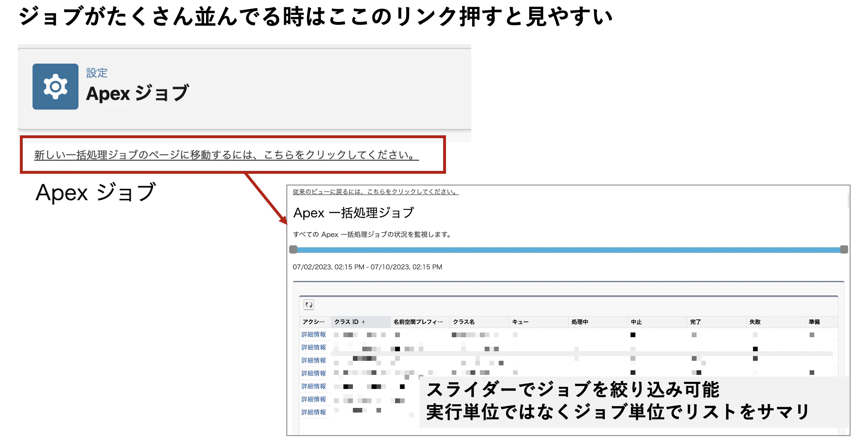Click the 失敗 column header
Viewport: 868px width, 446px height.
[776, 322]
